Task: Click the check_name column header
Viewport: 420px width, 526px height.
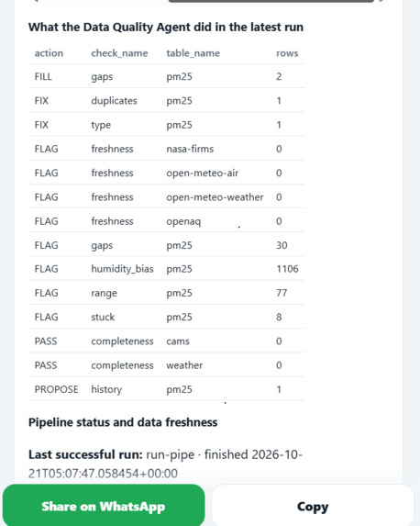Action: tap(119, 53)
